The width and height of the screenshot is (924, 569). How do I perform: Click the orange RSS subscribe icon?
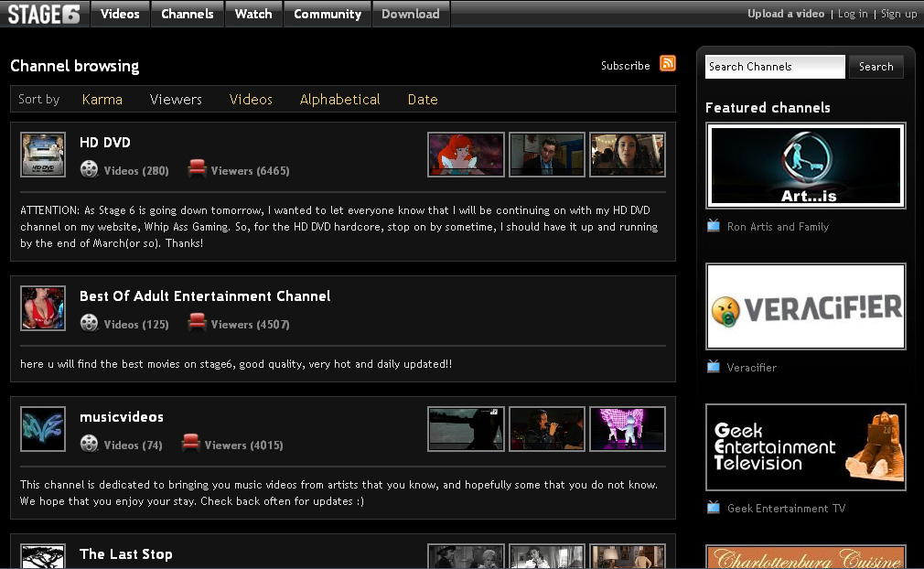tap(668, 63)
